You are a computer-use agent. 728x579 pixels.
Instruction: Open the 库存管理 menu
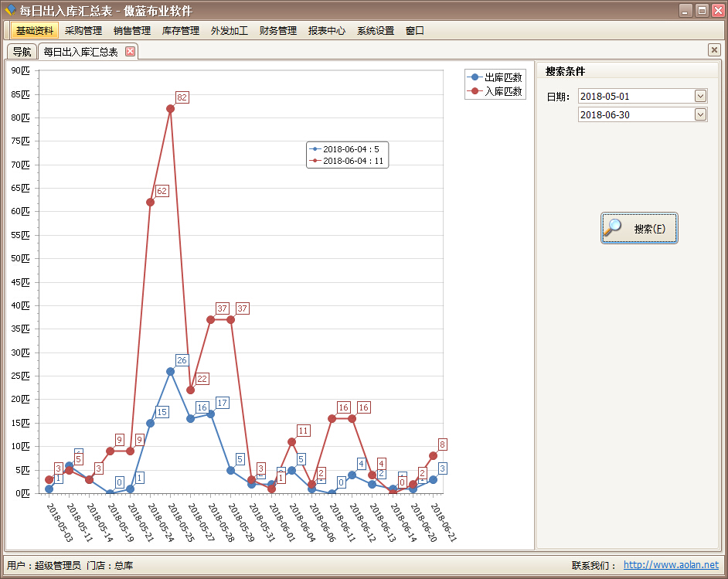click(181, 31)
